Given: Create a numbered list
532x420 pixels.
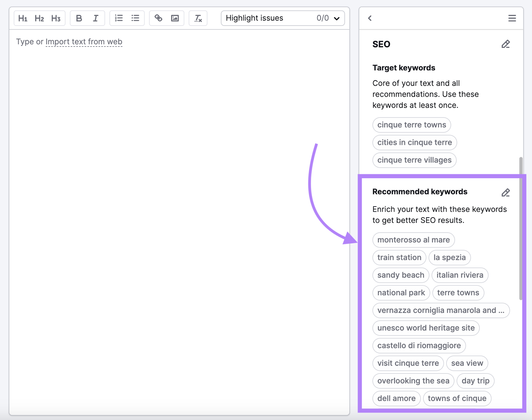Looking at the screenshot, I should point(119,18).
